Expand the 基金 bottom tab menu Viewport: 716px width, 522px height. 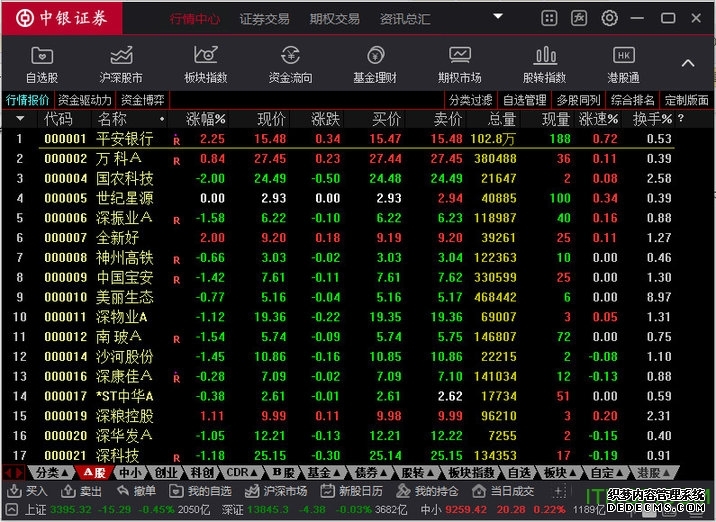(x=324, y=473)
